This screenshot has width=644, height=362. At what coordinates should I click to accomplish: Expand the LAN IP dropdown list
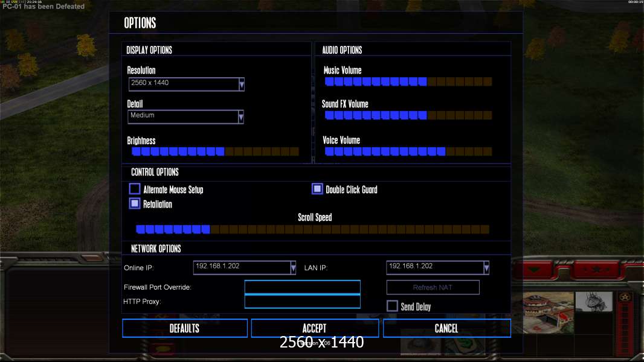tap(437, 268)
